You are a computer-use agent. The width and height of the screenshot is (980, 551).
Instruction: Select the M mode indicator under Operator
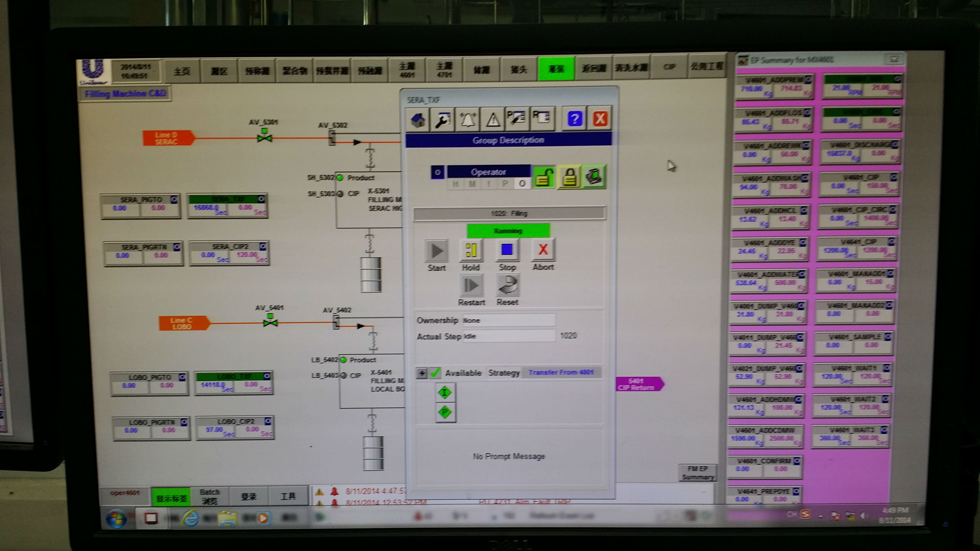(472, 184)
